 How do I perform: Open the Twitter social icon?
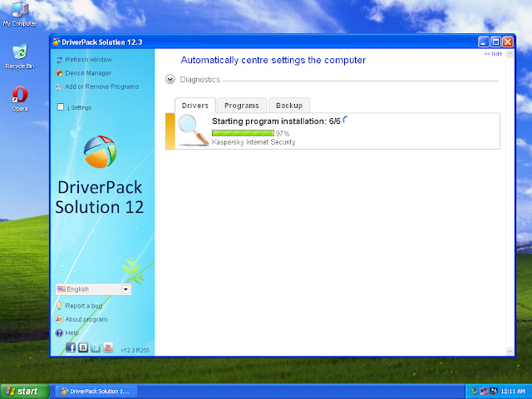pos(96,347)
